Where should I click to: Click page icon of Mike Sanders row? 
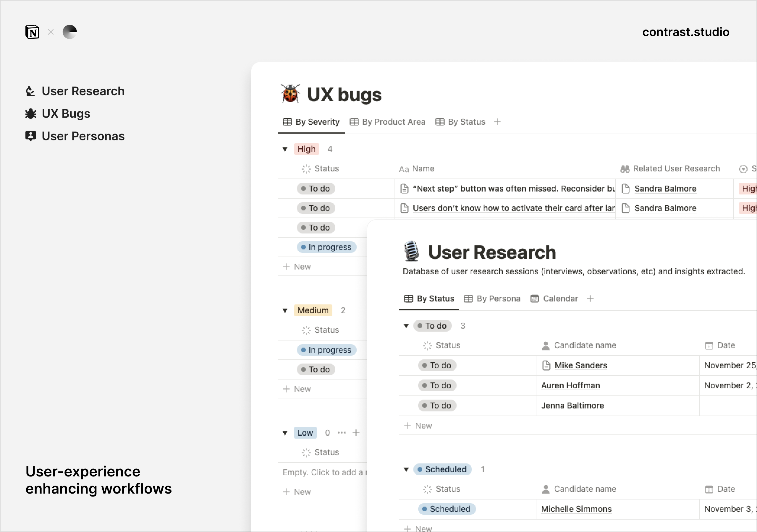546,366
